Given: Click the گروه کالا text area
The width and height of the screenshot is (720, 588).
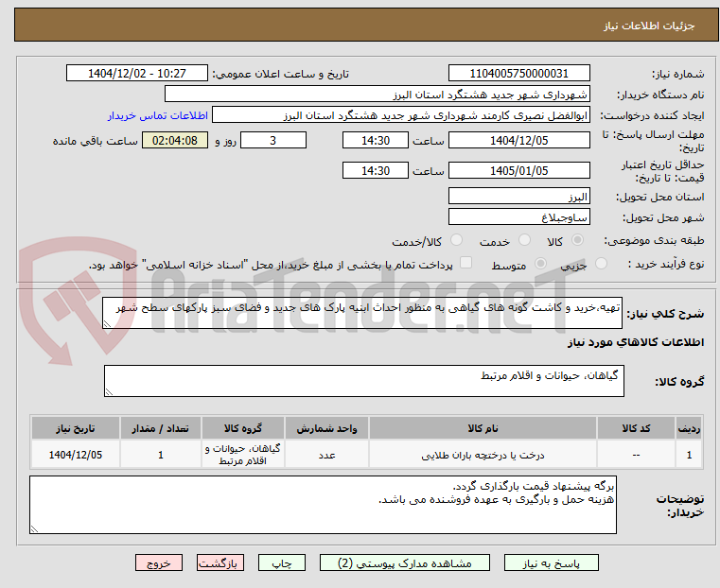Looking at the screenshot, I should [x=364, y=381].
